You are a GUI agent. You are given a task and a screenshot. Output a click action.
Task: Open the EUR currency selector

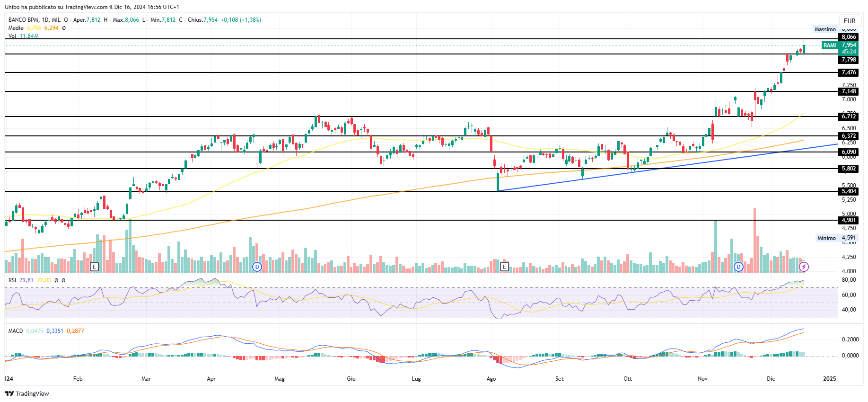tap(850, 21)
